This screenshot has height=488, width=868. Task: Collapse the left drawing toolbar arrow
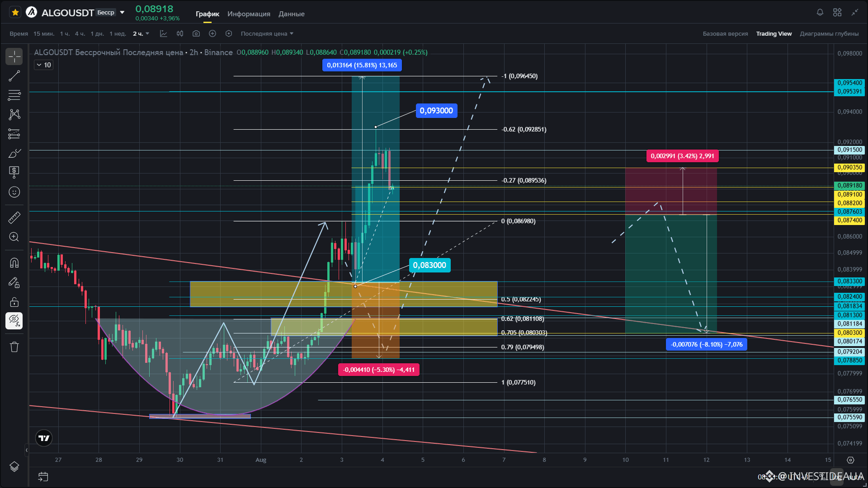coord(27,450)
